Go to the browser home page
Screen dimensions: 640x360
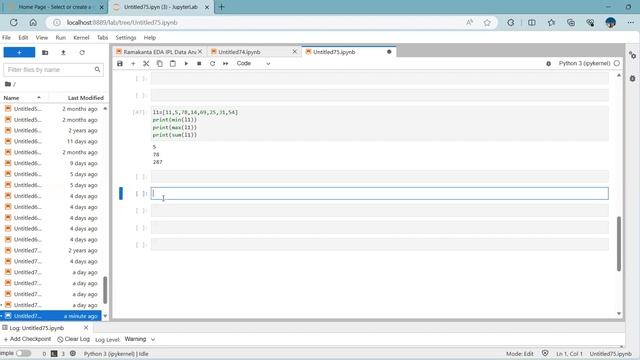(33, 22)
